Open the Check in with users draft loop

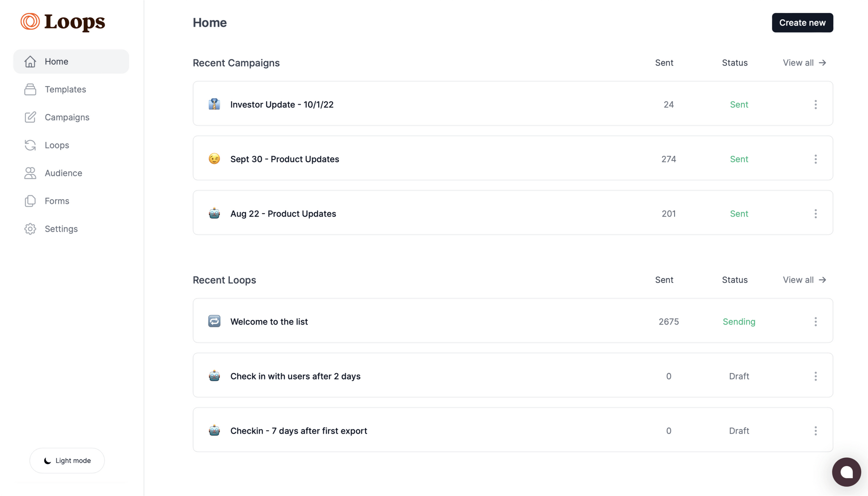[295, 376]
